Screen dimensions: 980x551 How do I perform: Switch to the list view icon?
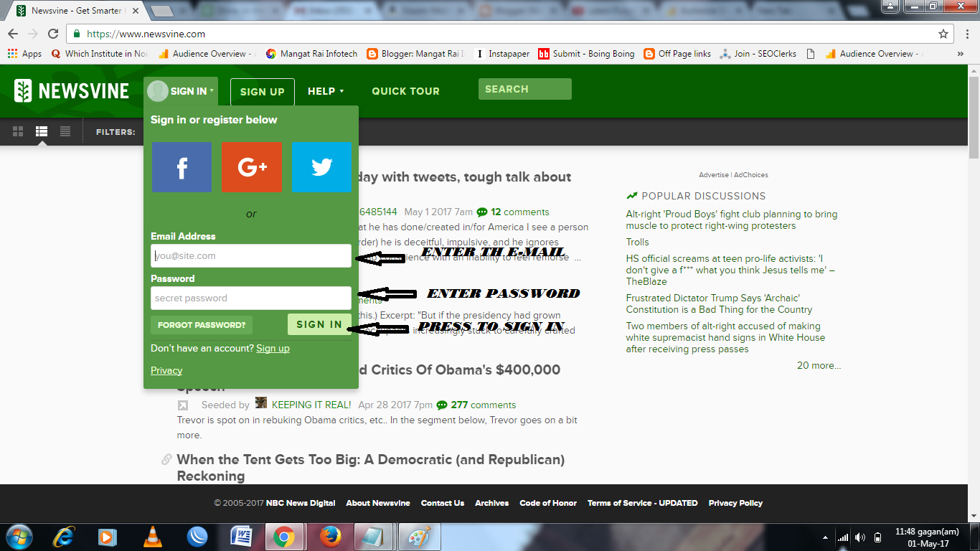[x=42, y=131]
